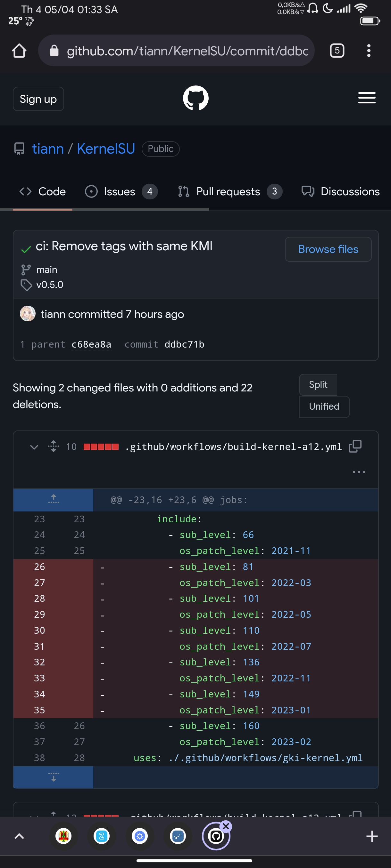Open the Issues tab

[120, 191]
